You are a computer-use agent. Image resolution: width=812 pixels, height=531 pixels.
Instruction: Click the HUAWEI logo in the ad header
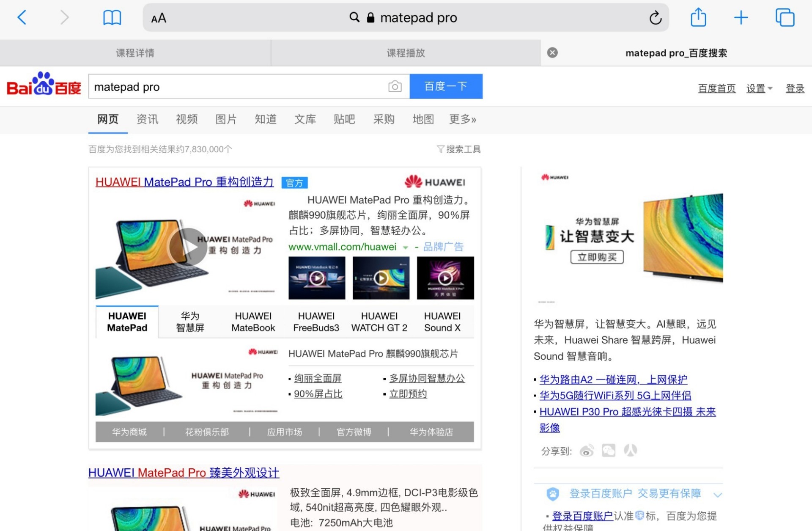tap(435, 182)
